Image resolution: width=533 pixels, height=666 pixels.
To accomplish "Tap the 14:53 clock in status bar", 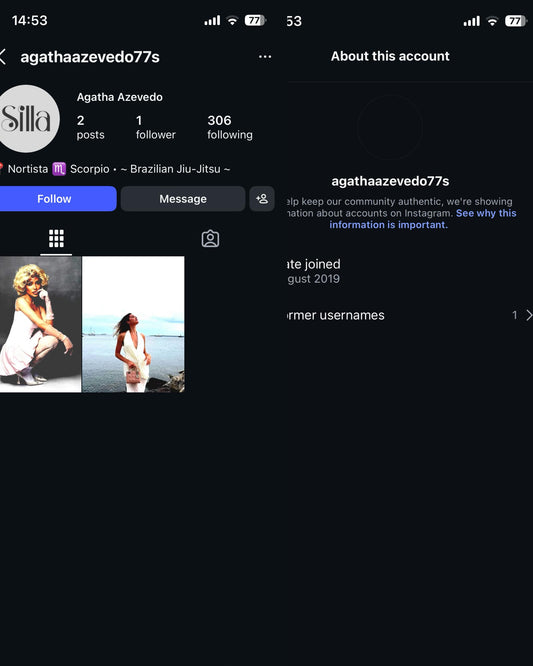I will pos(30,20).
